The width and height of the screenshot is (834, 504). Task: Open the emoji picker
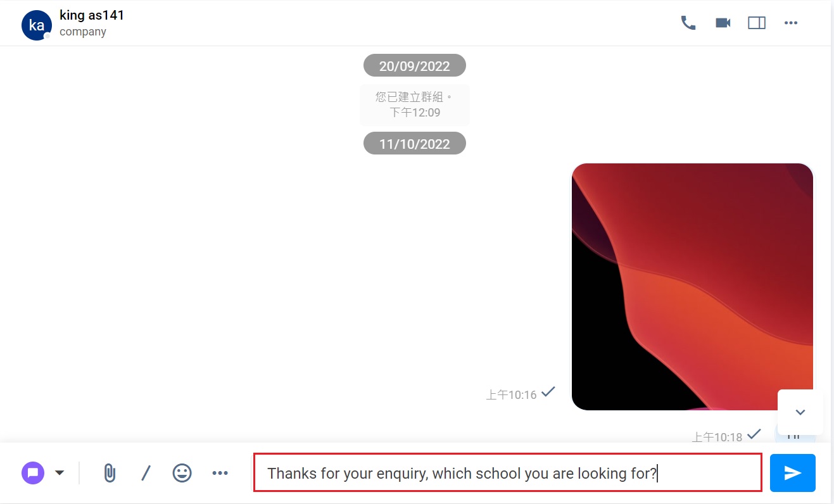(182, 473)
